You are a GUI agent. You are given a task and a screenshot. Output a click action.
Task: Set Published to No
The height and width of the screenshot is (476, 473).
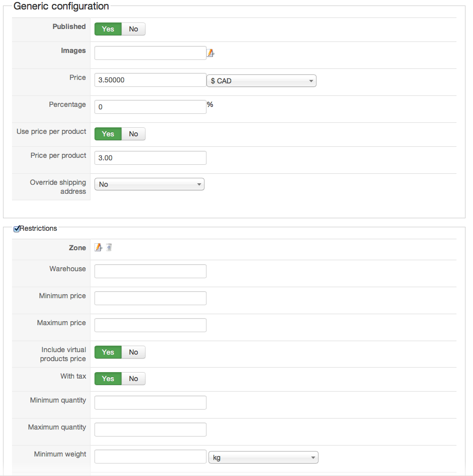133,29
